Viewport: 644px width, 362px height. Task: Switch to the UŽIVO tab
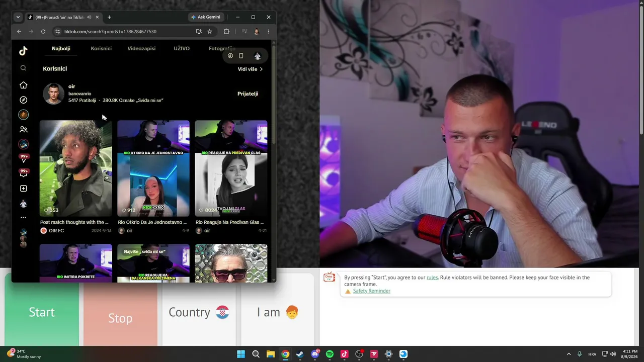tap(182, 49)
